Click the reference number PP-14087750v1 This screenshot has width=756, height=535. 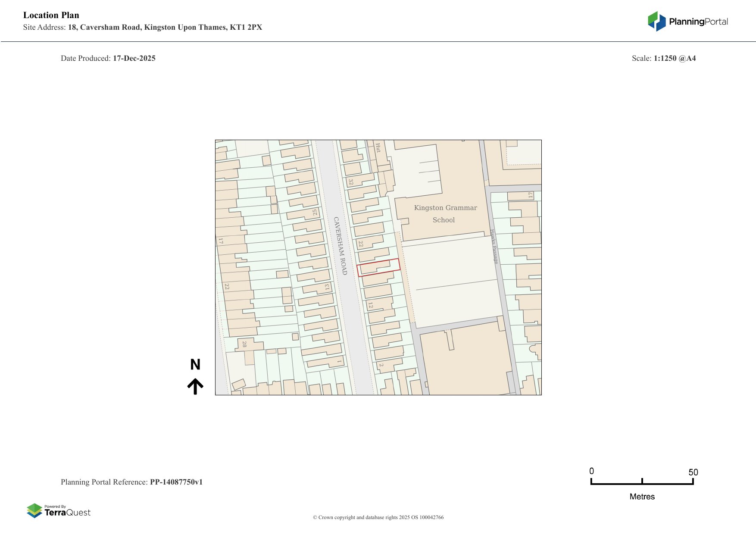176,482
